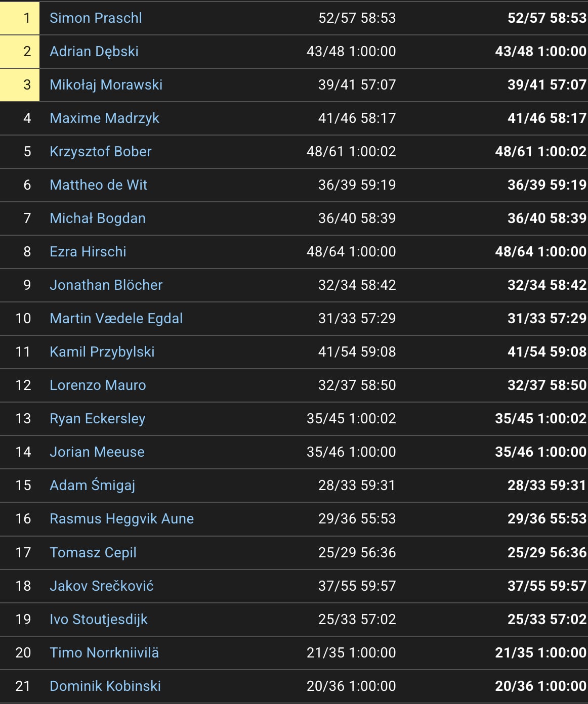
Task: Select Simon Praschl's bold best result 52/57 58:53
Action: click(547, 18)
